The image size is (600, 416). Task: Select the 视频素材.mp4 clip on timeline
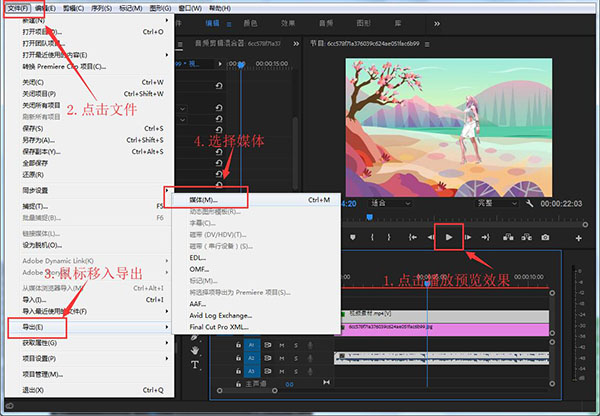445,316
